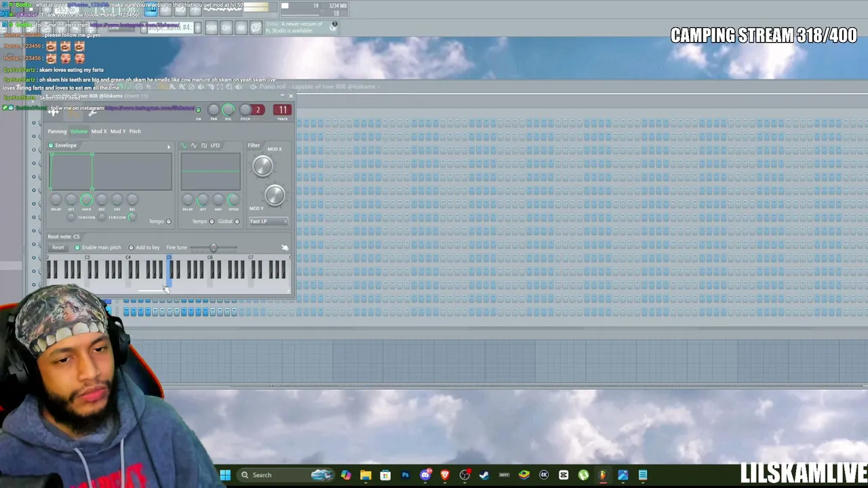Open Photos app from the taskbar

coord(623,475)
